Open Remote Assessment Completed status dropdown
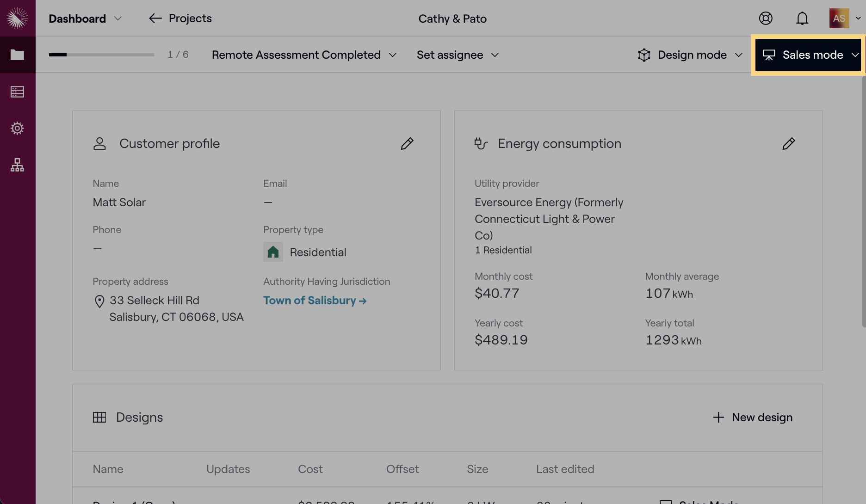 304,55
